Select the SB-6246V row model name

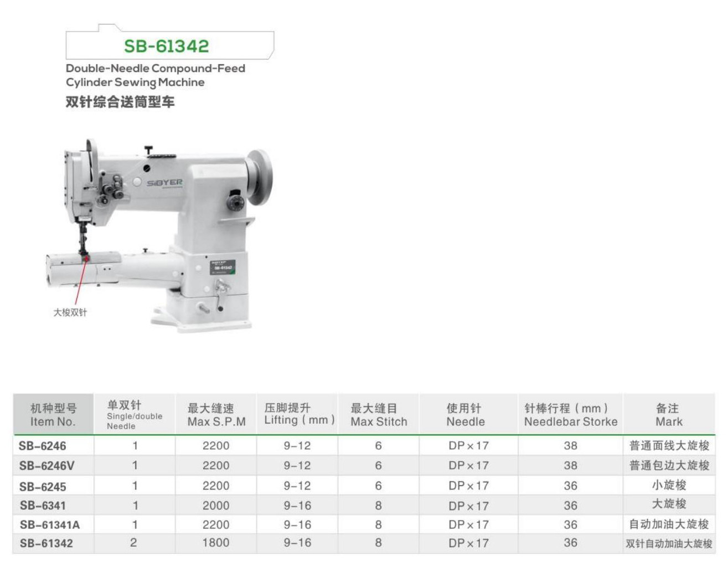pyautogui.click(x=47, y=466)
